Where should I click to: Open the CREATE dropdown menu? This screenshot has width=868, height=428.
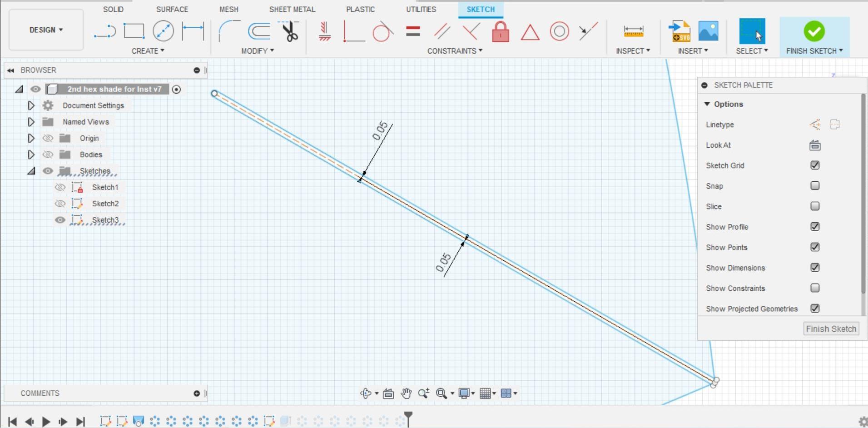pos(148,51)
